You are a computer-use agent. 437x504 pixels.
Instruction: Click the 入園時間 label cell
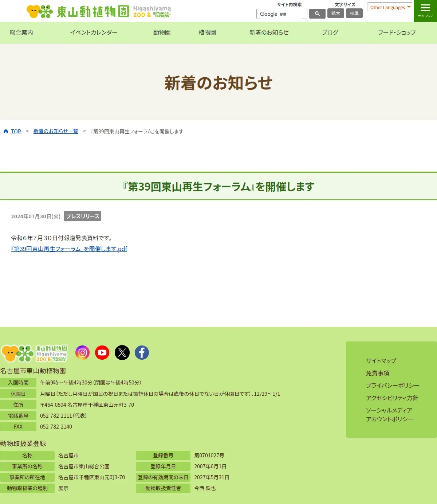[x=18, y=383]
